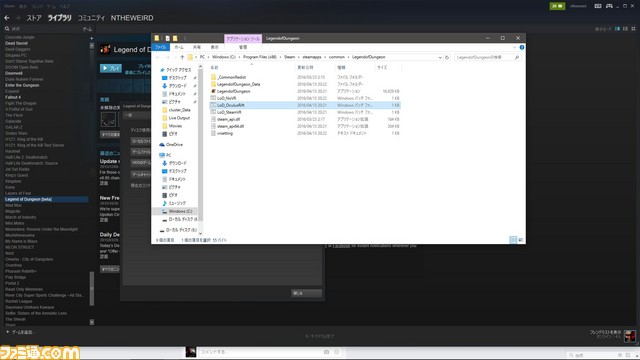
Task: Click the achievement thumbnail in Steam
Action: point(108,119)
